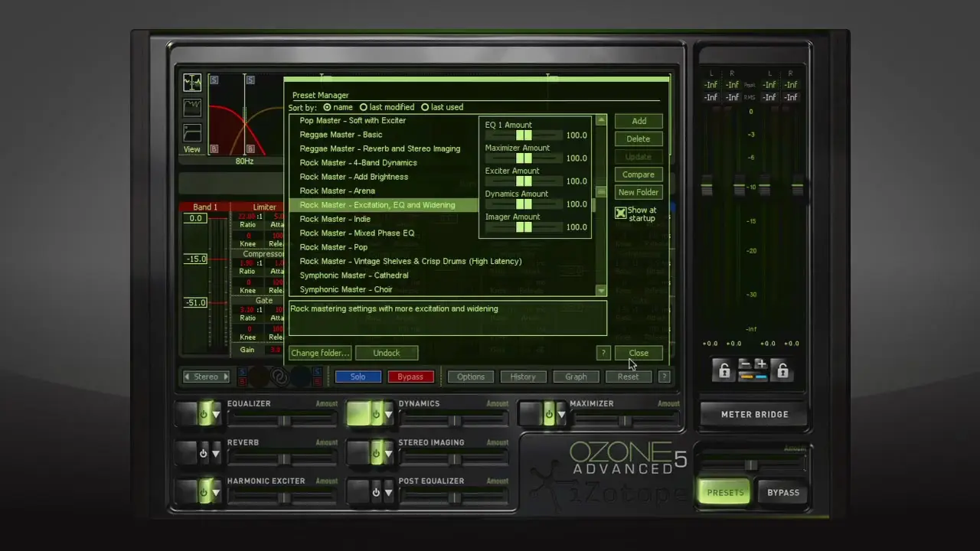Open the DYNAMICS module preset dropdown arrow
The height and width of the screenshot is (551, 980).
click(x=388, y=415)
